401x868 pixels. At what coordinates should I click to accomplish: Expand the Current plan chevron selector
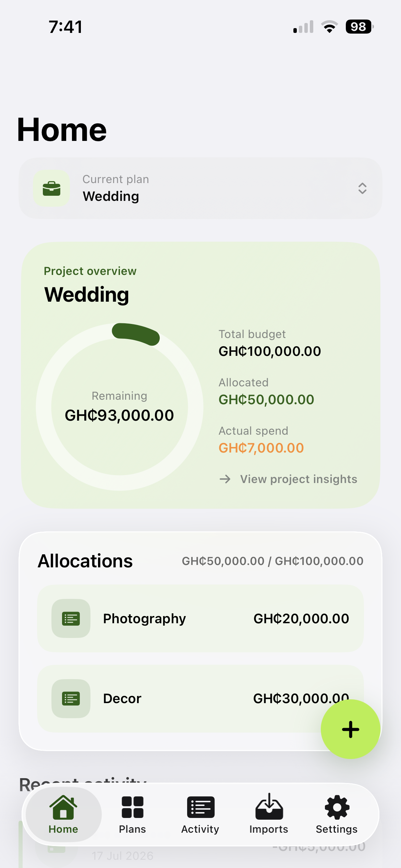click(362, 188)
